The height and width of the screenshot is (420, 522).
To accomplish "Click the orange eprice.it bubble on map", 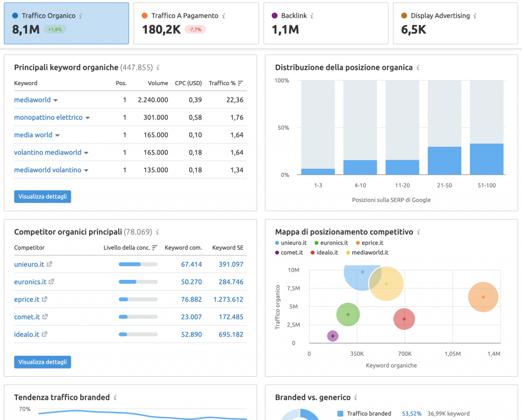I will (483, 297).
